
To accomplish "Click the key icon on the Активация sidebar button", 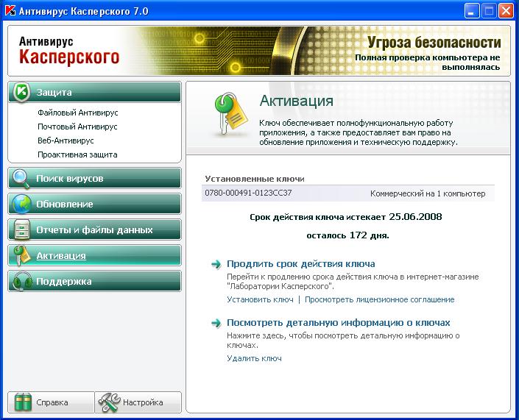I will click(x=22, y=256).
